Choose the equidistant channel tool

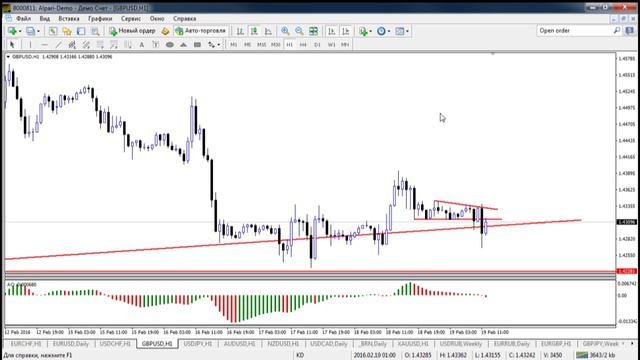click(72, 44)
